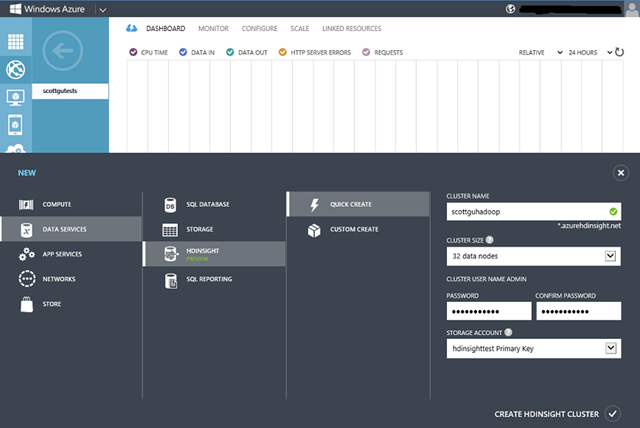Choose HDInsight Preview label
Image resolution: width=640 pixels, height=428 pixels.
pos(202,254)
